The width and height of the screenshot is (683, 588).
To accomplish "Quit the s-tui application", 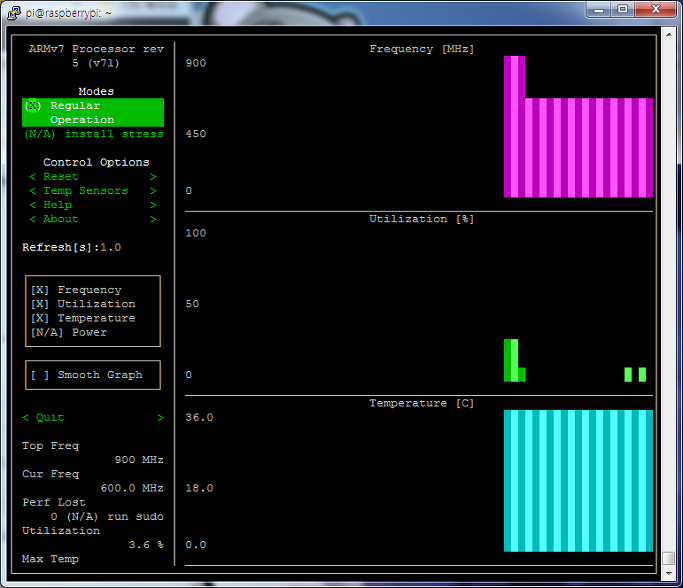I will (x=93, y=418).
